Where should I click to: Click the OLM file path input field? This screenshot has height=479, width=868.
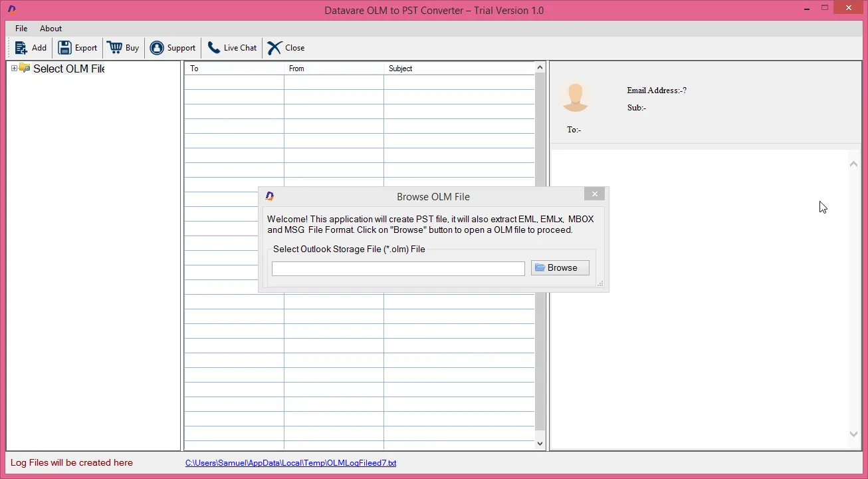pyautogui.click(x=398, y=268)
